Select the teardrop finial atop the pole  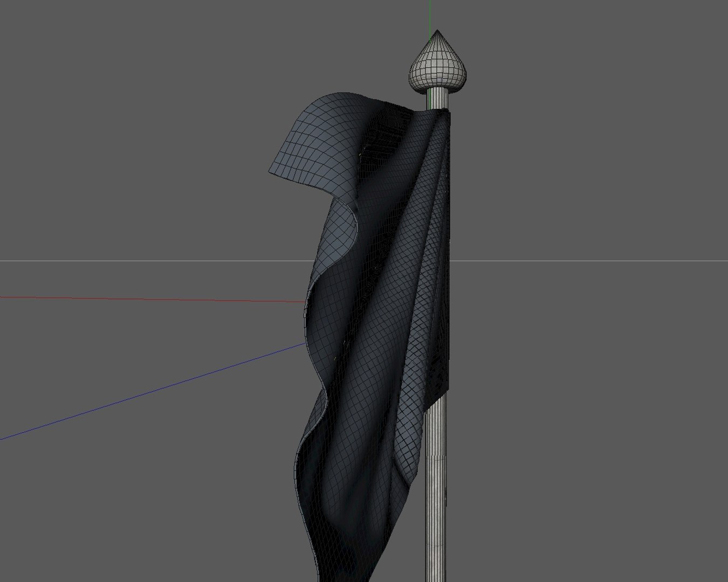(438, 63)
